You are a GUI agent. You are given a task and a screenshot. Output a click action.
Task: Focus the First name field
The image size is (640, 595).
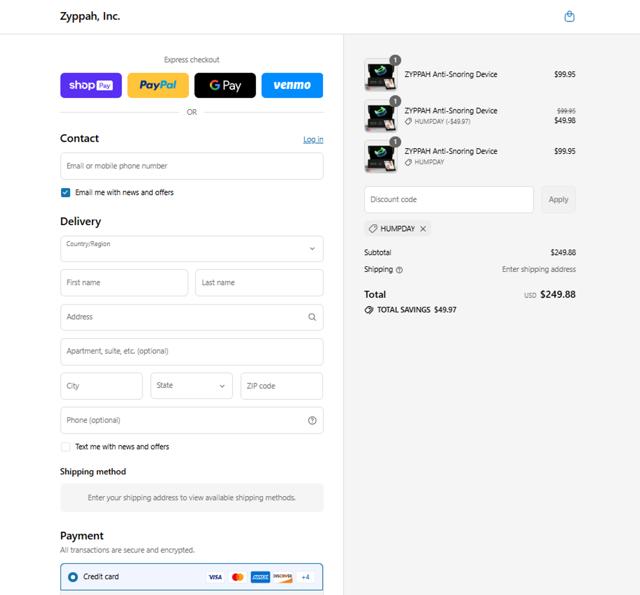point(124,282)
